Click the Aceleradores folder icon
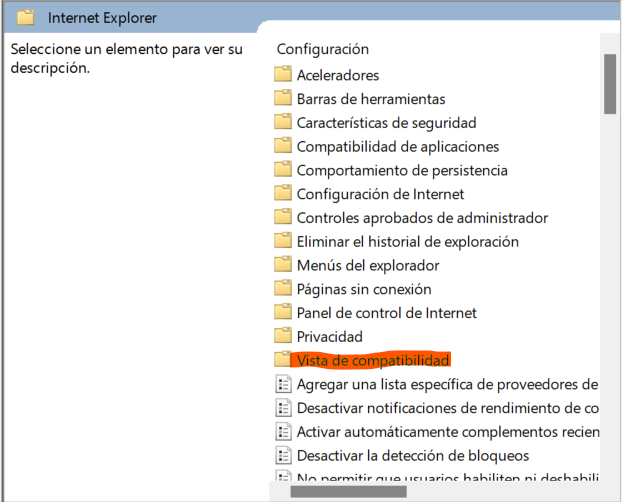 [x=282, y=75]
